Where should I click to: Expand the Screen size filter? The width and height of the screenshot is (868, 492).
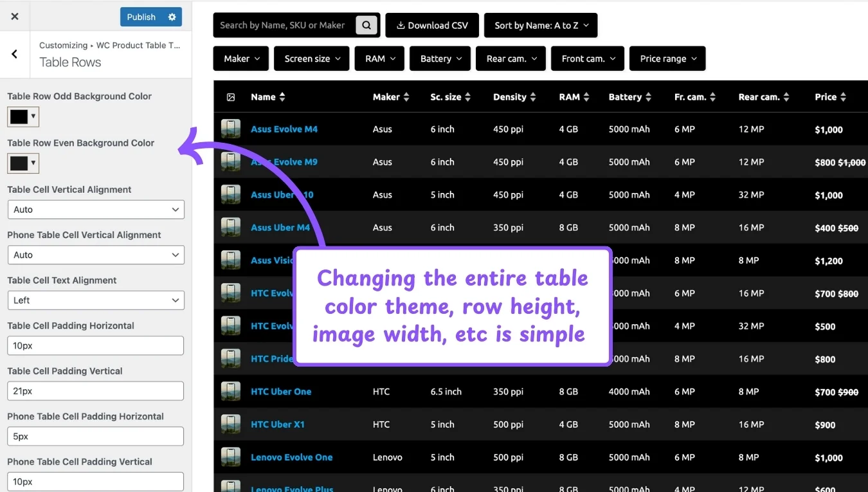point(312,59)
